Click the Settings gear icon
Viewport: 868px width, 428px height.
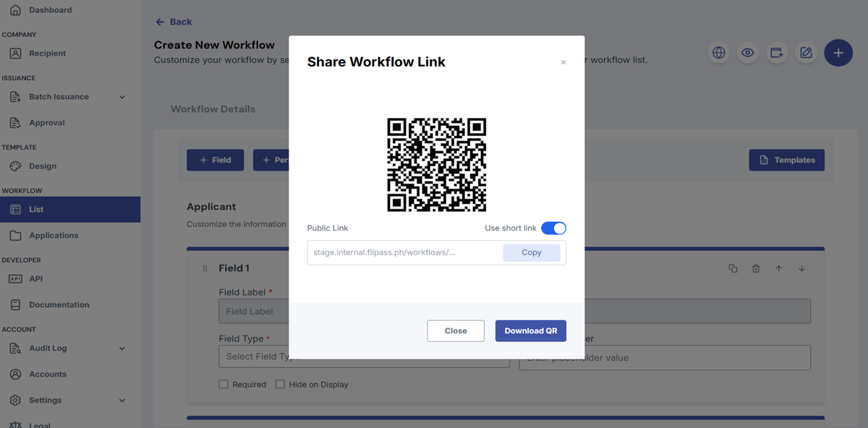(x=15, y=401)
